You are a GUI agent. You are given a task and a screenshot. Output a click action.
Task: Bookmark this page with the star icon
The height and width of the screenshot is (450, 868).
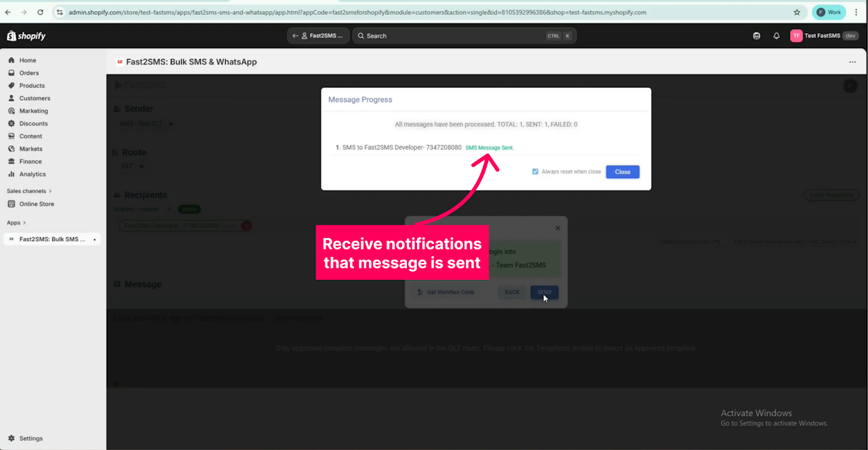pyautogui.click(x=797, y=12)
